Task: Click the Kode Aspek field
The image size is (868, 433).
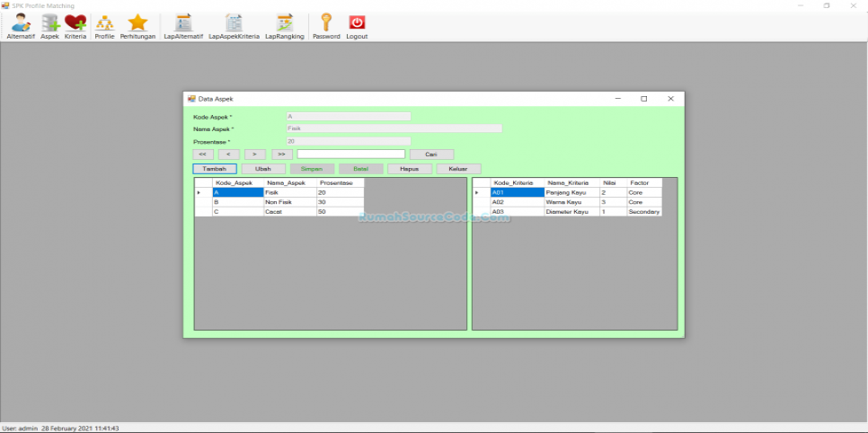Action: click(349, 116)
